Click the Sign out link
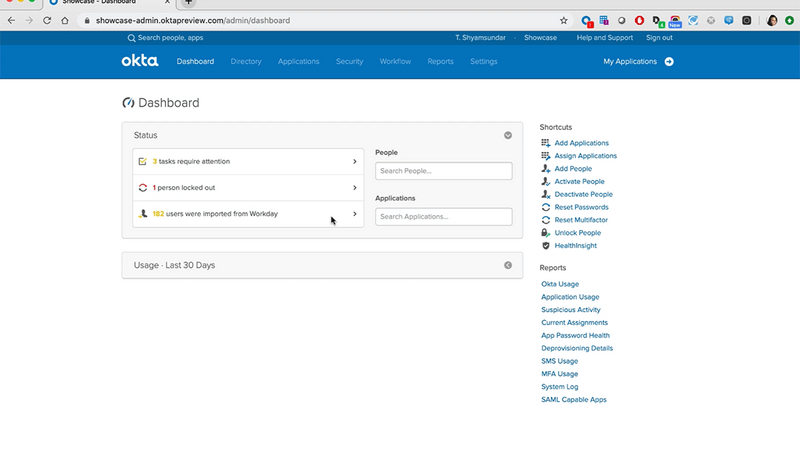The image size is (800, 450). 659,37
